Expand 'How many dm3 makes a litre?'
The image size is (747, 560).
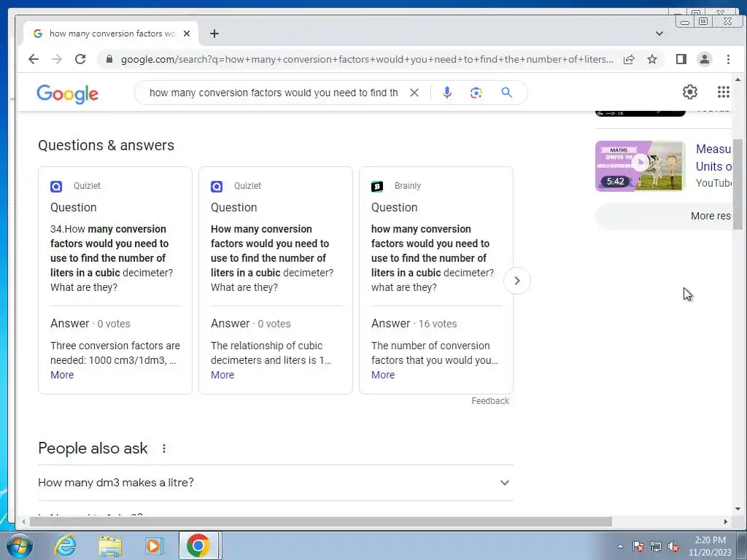(x=276, y=483)
